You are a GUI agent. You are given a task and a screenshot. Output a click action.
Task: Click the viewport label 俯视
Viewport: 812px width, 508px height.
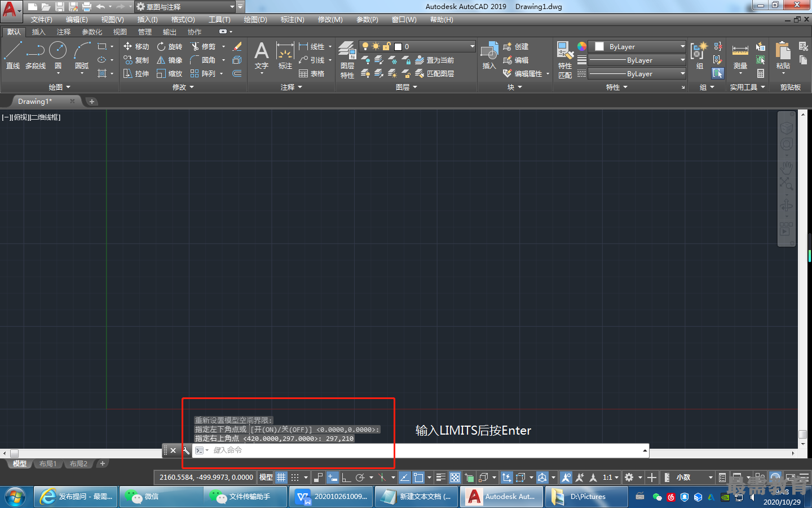pyautogui.click(x=21, y=117)
